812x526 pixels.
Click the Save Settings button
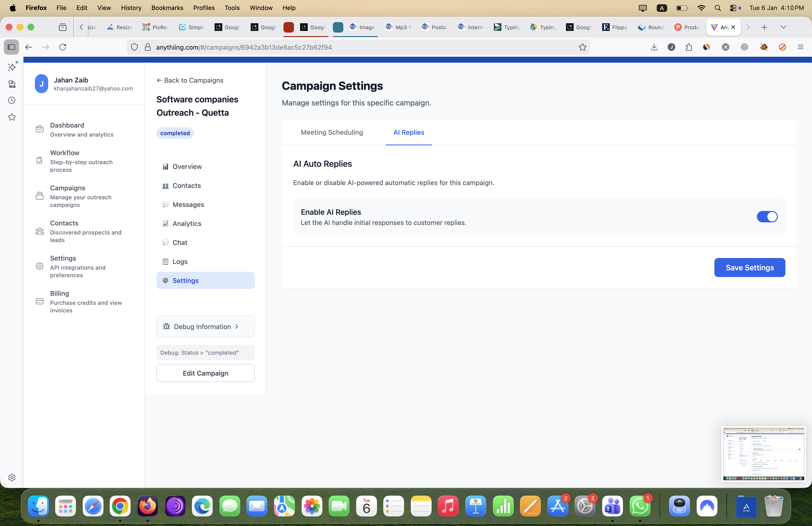pyautogui.click(x=749, y=267)
